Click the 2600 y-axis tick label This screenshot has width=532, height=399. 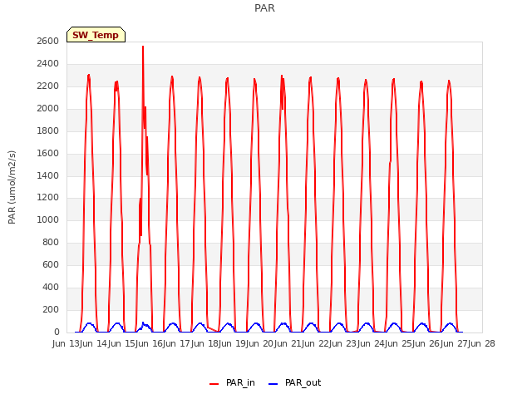[48, 42]
